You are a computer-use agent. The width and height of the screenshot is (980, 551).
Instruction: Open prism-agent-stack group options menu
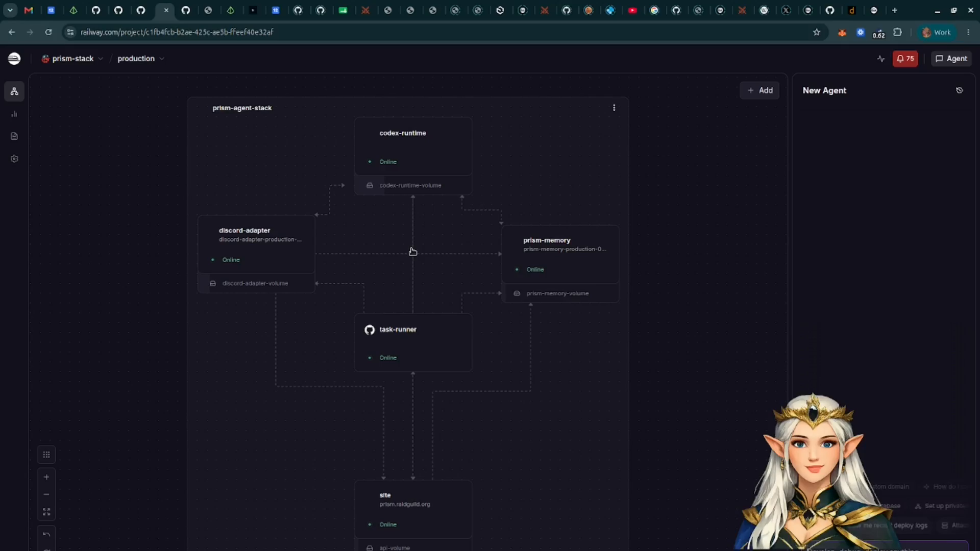[x=614, y=108]
